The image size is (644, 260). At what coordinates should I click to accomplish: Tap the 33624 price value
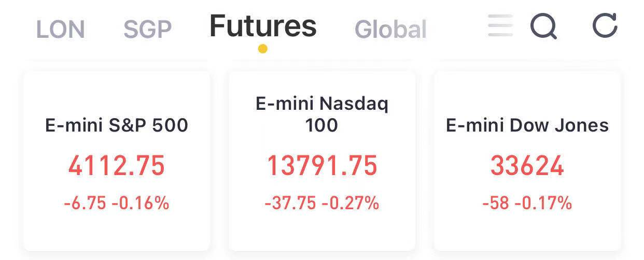tap(527, 166)
